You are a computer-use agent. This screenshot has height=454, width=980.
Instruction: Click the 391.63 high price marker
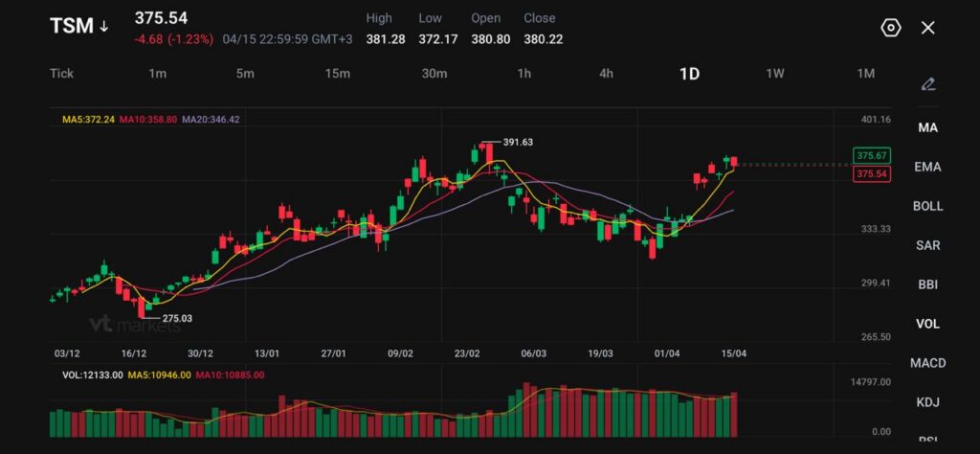tap(517, 142)
